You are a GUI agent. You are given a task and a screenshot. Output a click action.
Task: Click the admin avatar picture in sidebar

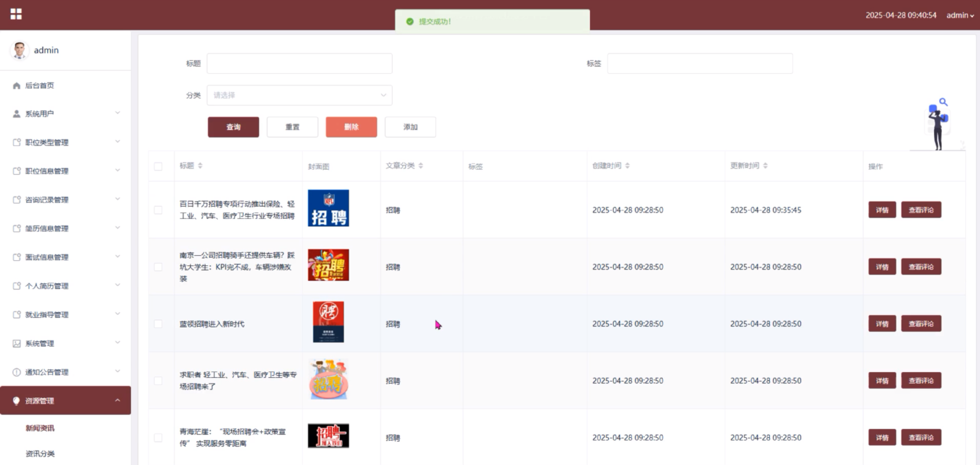point(19,50)
